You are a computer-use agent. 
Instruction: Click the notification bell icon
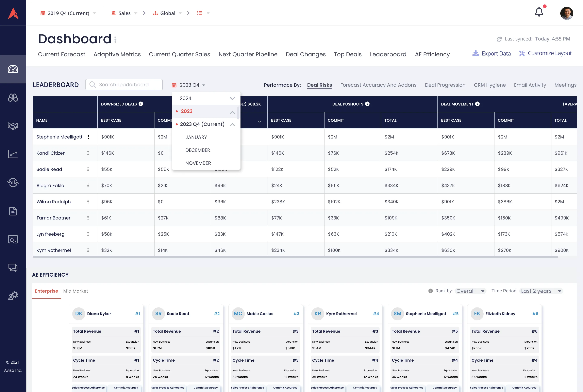539,12
